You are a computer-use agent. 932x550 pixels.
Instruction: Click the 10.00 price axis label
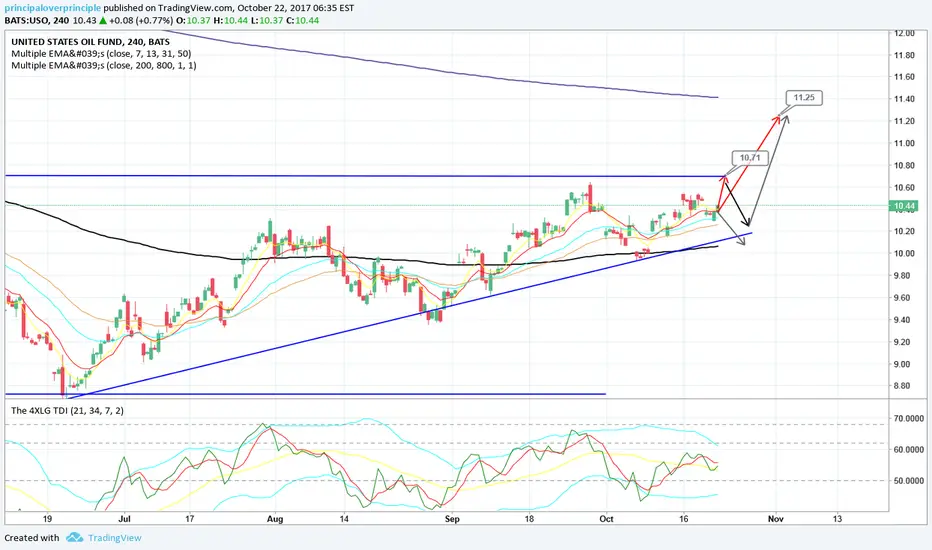click(904, 253)
